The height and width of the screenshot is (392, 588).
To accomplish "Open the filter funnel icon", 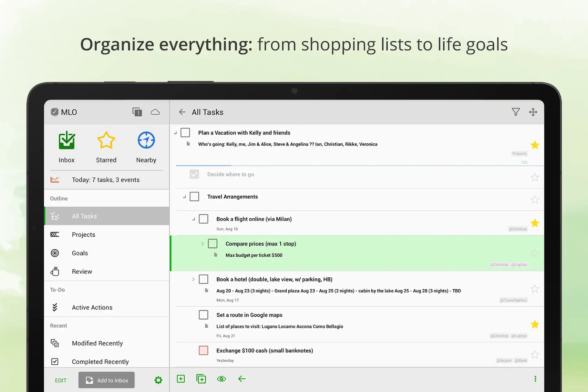I will click(516, 112).
